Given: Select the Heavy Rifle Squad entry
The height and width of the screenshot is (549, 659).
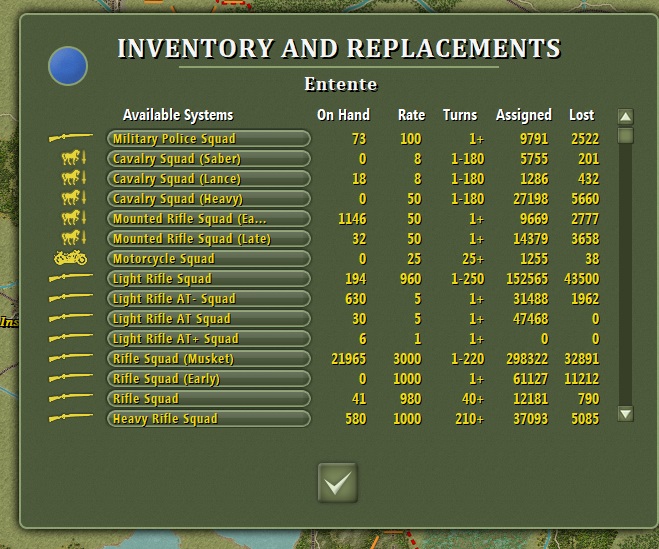Looking at the screenshot, I should [209, 419].
